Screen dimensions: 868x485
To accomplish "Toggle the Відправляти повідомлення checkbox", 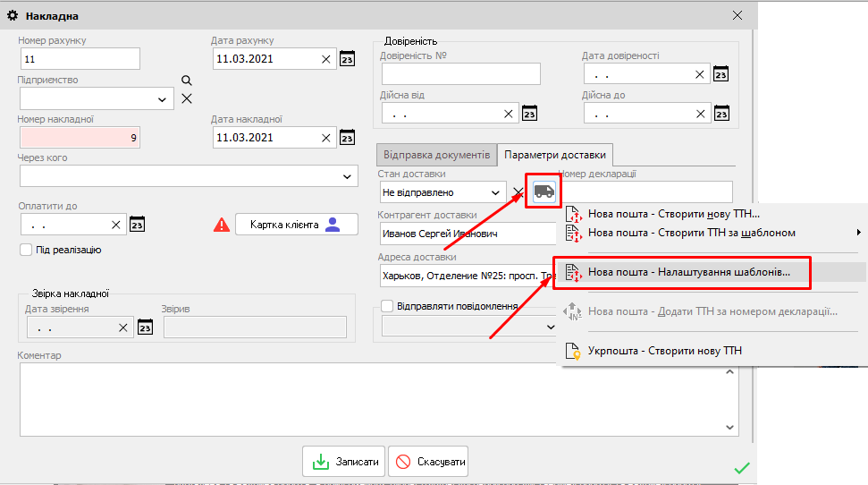I will coord(387,306).
